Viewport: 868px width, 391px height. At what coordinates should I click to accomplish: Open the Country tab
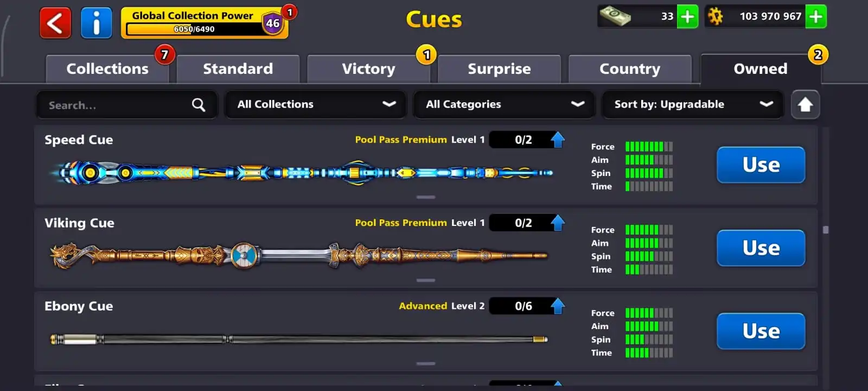pyautogui.click(x=630, y=69)
